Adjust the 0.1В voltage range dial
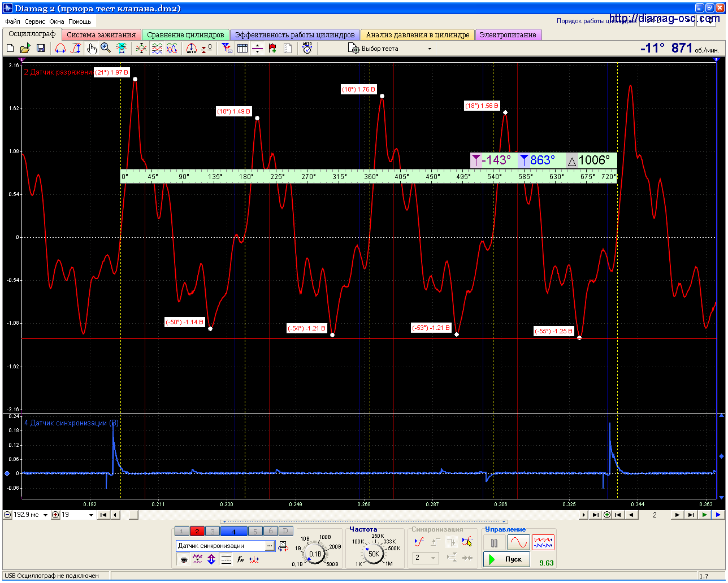The image size is (728, 583). click(315, 554)
